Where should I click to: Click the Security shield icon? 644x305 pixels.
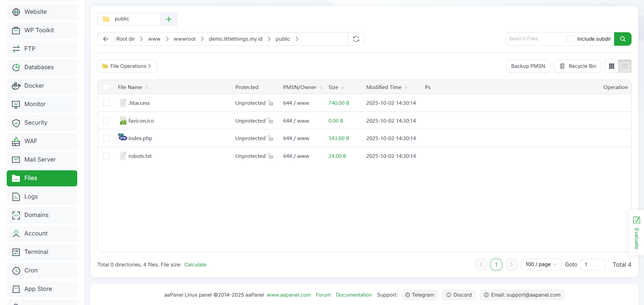[16, 123]
